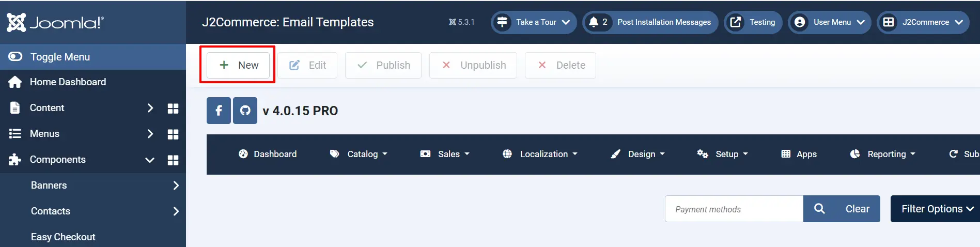Click the Design paintbrush icon

(x=615, y=154)
